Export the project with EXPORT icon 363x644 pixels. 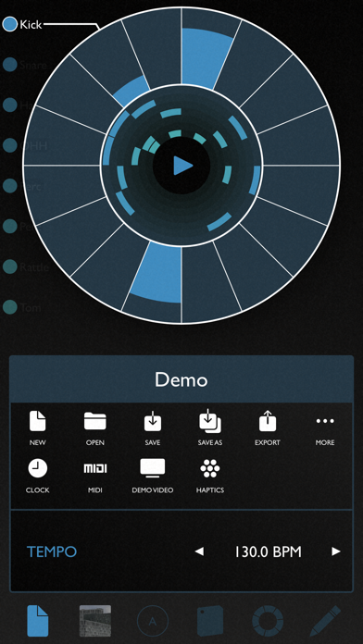click(x=268, y=421)
